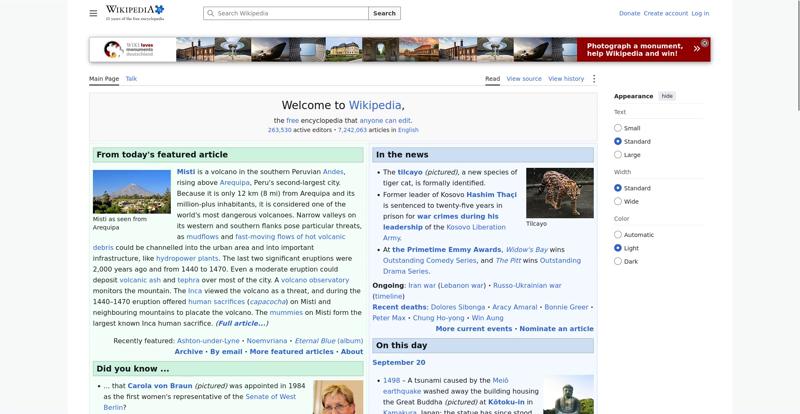Select Small text size
800x414 pixels.
coord(618,128)
